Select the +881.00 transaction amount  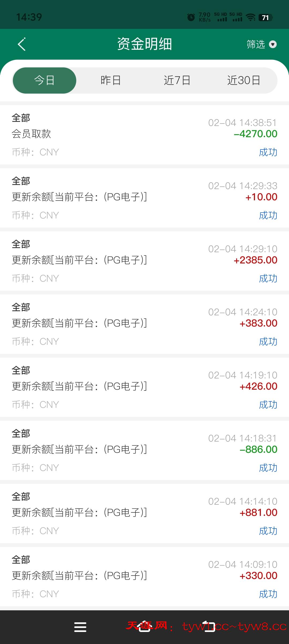point(258,513)
